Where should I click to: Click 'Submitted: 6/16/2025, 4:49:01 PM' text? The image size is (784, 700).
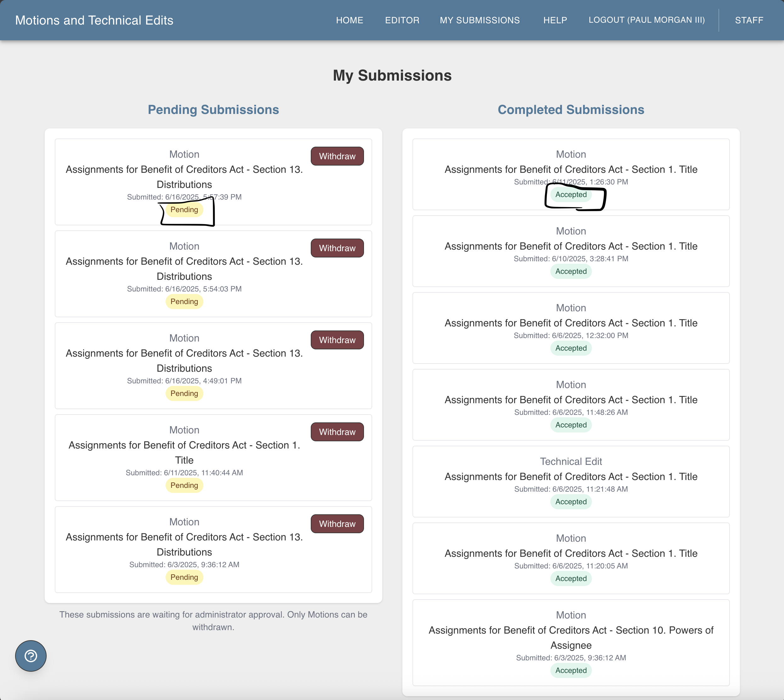(184, 381)
